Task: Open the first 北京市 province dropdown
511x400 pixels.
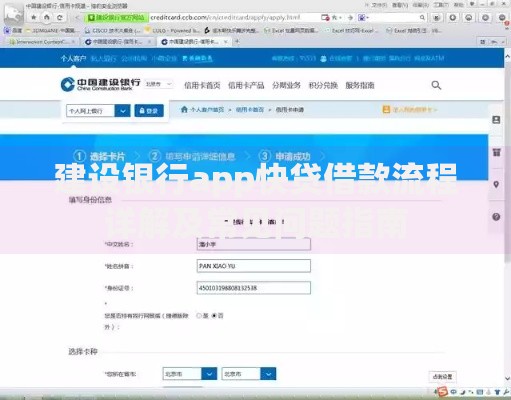Action: click(x=190, y=374)
